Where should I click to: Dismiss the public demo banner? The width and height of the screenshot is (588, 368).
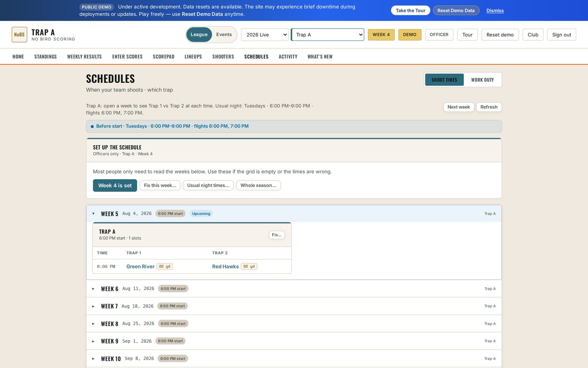(x=495, y=11)
